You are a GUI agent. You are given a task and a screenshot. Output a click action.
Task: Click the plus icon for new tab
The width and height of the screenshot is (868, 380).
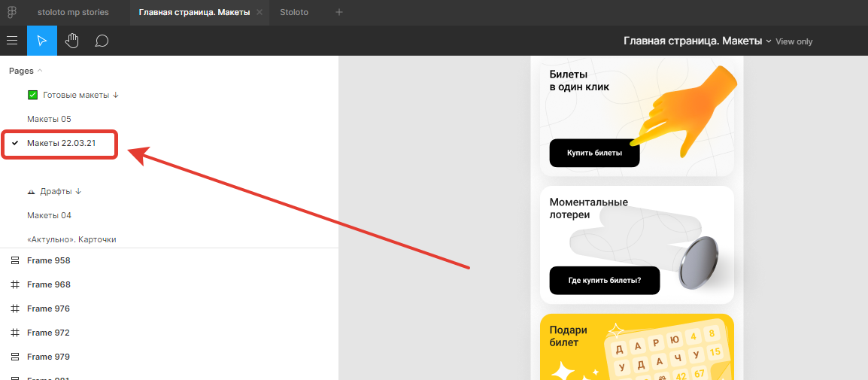pyautogui.click(x=338, y=12)
